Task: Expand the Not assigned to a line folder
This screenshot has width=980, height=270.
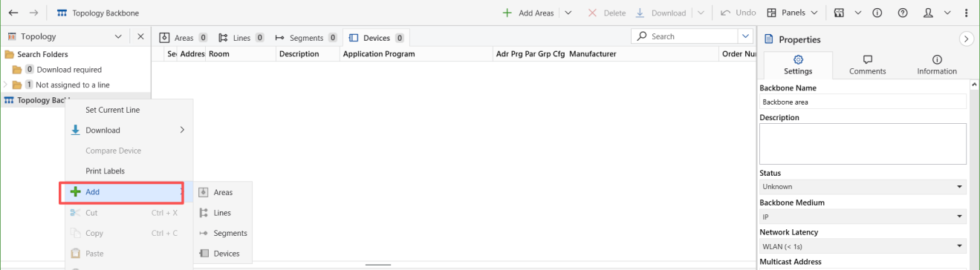Action: pos(6,85)
